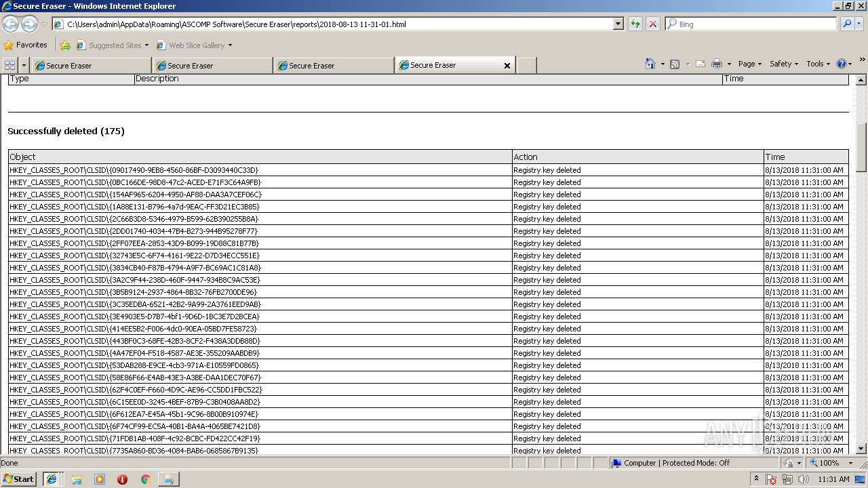Viewport: 868px width, 488px height.
Task: Click row with CLSID {6F74CF99-EC5A-40B1
Action: click(429, 426)
